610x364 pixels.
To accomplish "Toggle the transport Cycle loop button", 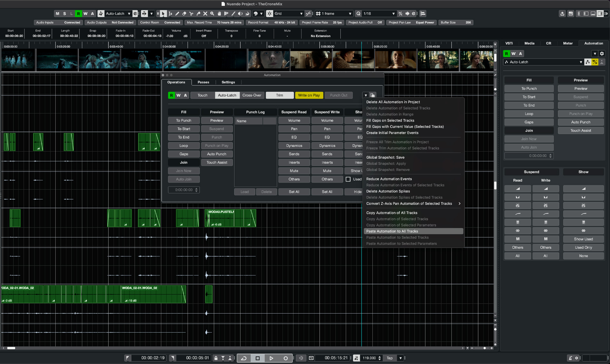I will pyautogui.click(x=244, y=358).
